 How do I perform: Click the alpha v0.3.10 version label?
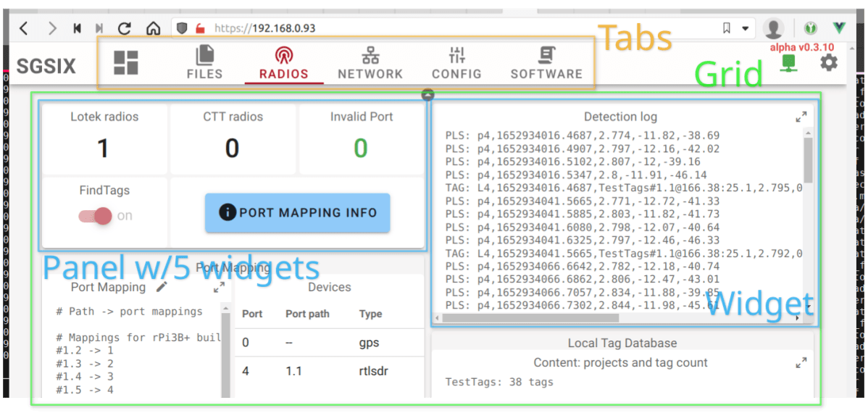pos(801,47)
